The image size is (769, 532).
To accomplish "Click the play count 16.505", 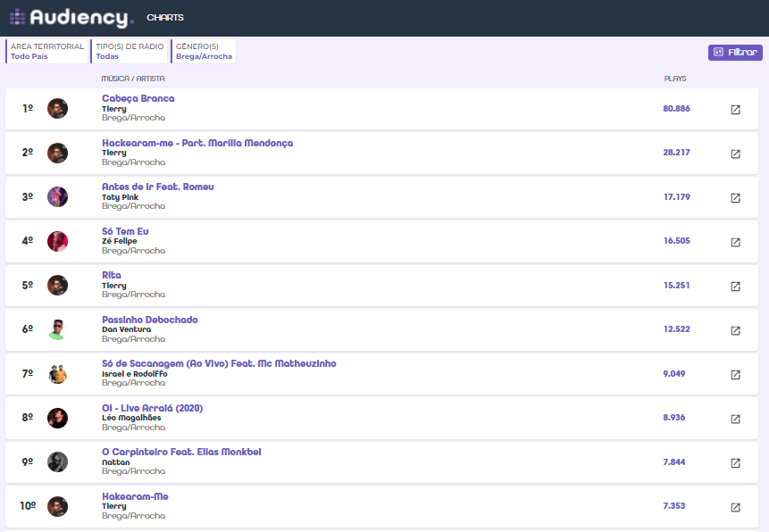I will pos(677,241).
